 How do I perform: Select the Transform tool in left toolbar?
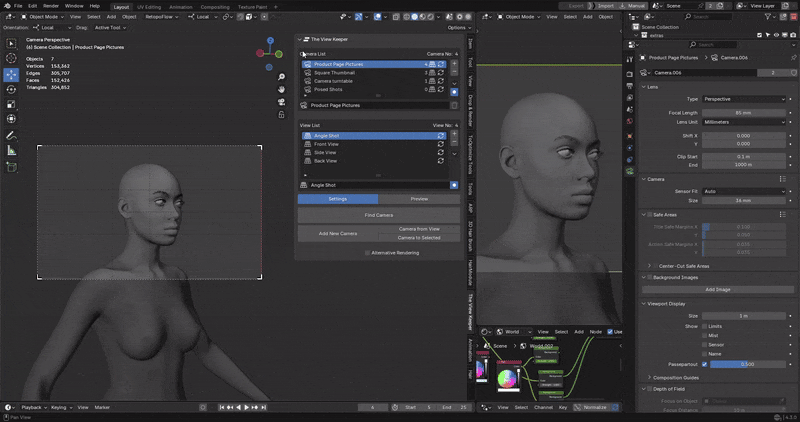(x=11, y=119)
